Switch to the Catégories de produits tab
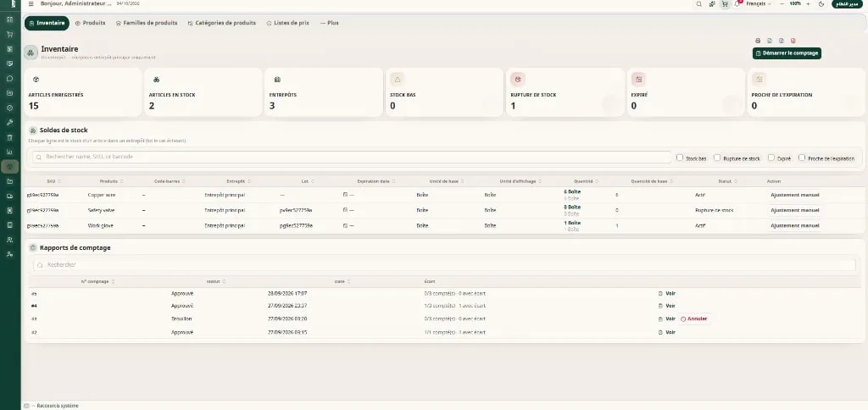Image resolution: width=868 pixels, height=410 pixels. [221, 23]
